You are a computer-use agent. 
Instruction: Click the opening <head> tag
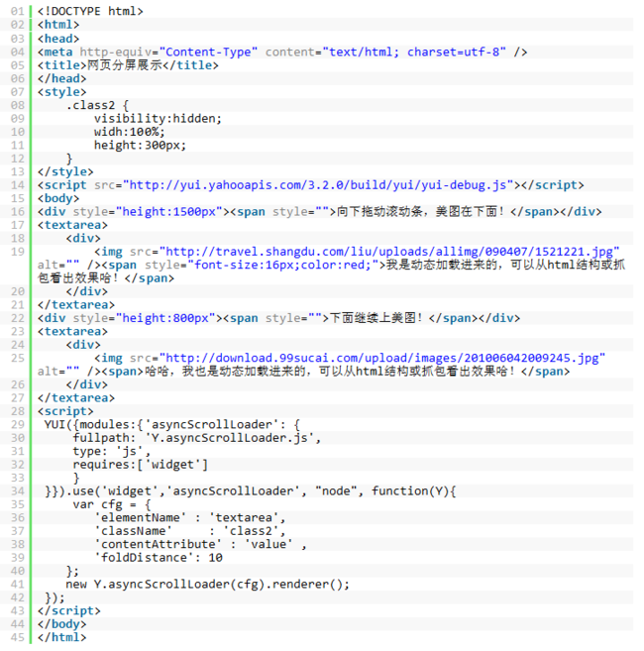[58, 39]
